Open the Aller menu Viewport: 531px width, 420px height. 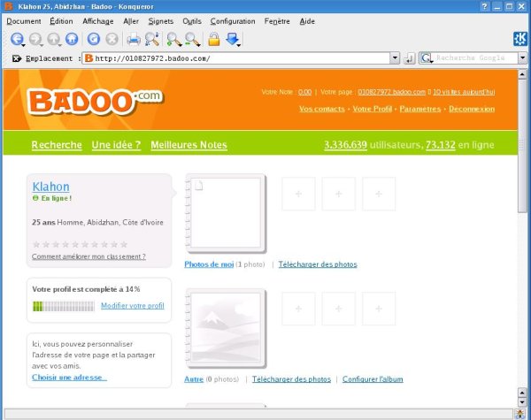[x=131, y=21]
